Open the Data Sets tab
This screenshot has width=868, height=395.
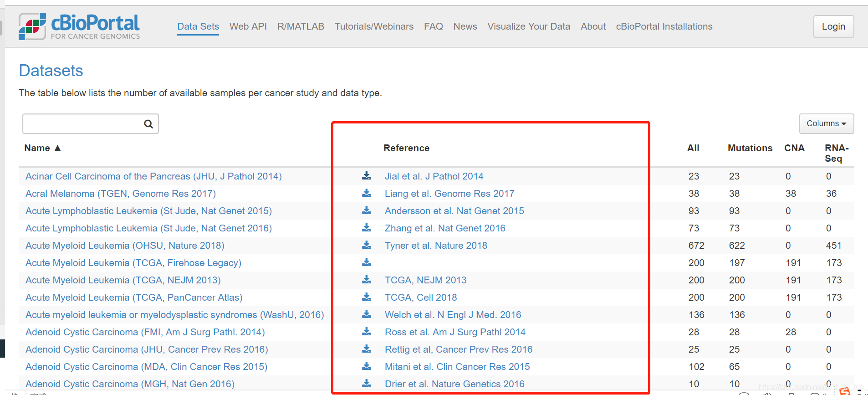point(198,26)
